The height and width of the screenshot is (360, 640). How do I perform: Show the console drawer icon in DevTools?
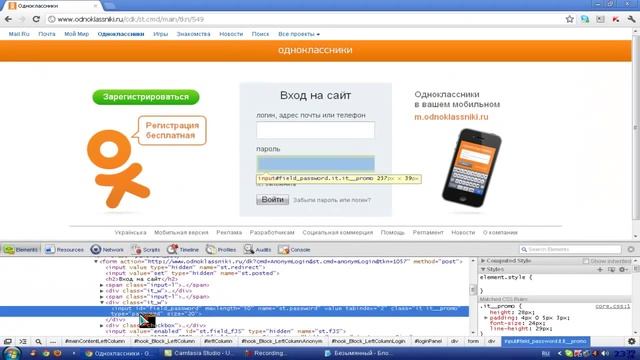pyautogui.click(x=23, y=341)
